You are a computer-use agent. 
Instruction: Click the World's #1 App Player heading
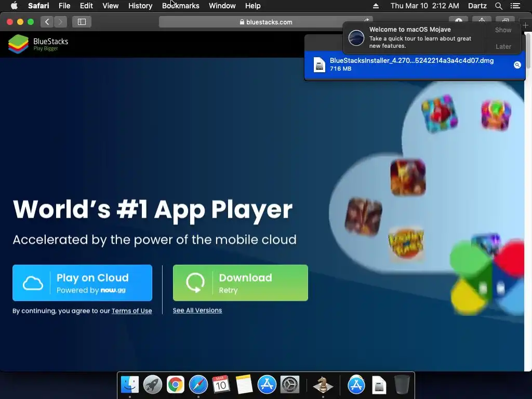pyautogui.click(x=153, y=210)
